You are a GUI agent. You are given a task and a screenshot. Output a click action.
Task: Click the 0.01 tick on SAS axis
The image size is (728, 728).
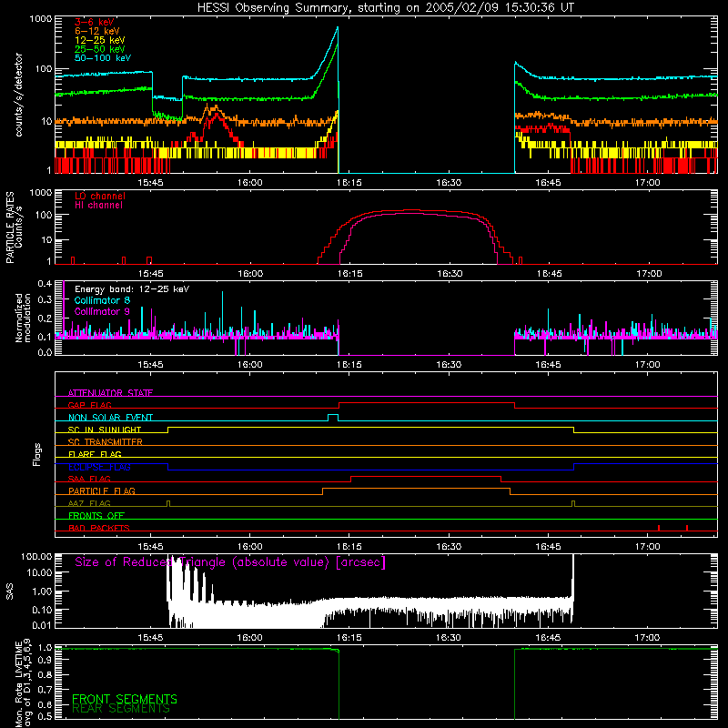point(42,625)
